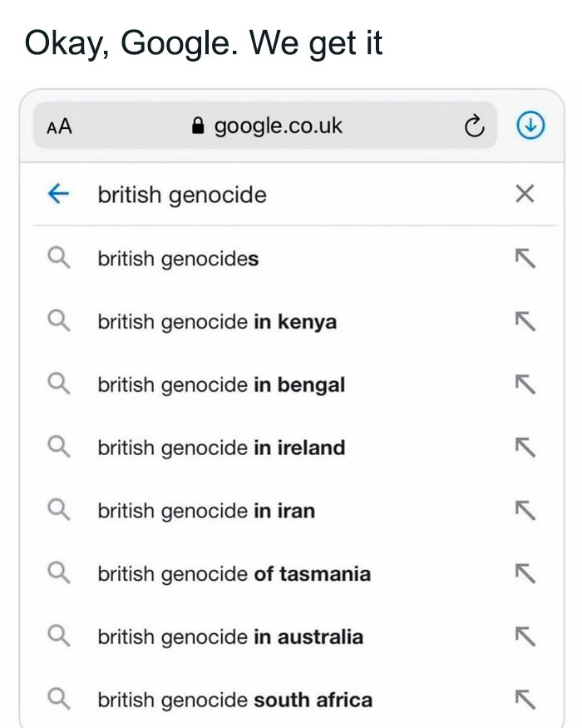
Task: Insert 'in bengal' suggestion using arrow icon
Action: click(x=523, y=385)
